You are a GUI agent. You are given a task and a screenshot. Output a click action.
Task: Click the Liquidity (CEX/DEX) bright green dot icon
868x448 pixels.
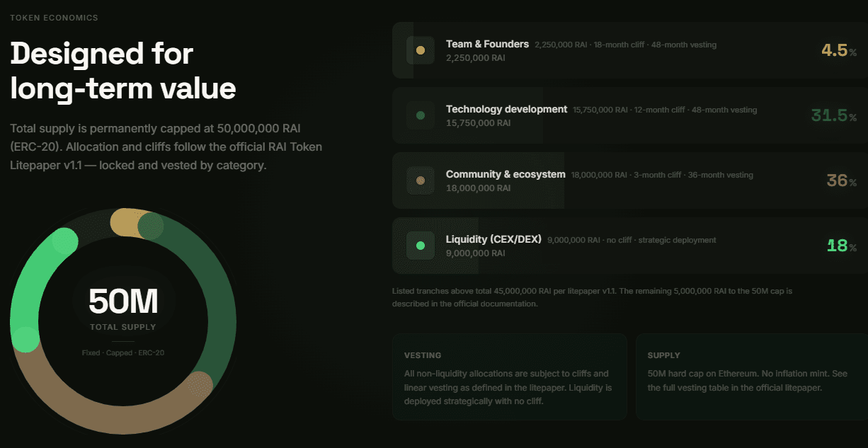click(x=421, y=246)
